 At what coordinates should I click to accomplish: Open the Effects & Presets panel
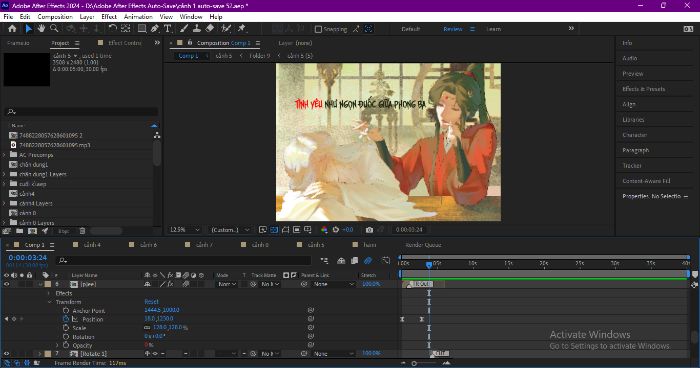coord(643,89)
